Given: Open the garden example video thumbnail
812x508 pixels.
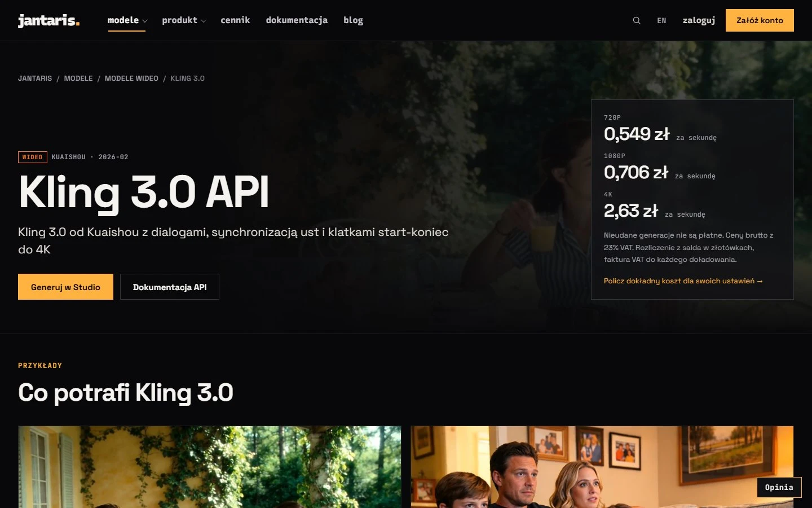Looking at the screenshot, I should pos(210,467).
